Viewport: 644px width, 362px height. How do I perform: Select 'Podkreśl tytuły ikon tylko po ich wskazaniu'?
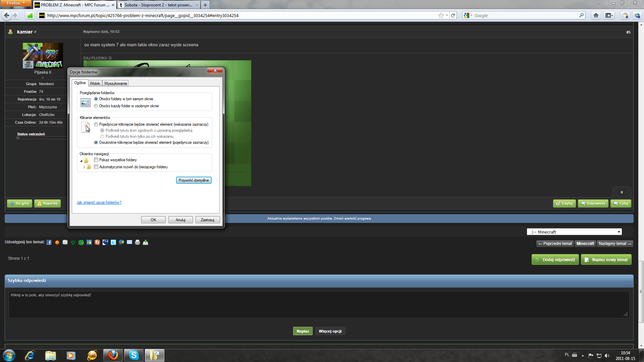point(102,136)
